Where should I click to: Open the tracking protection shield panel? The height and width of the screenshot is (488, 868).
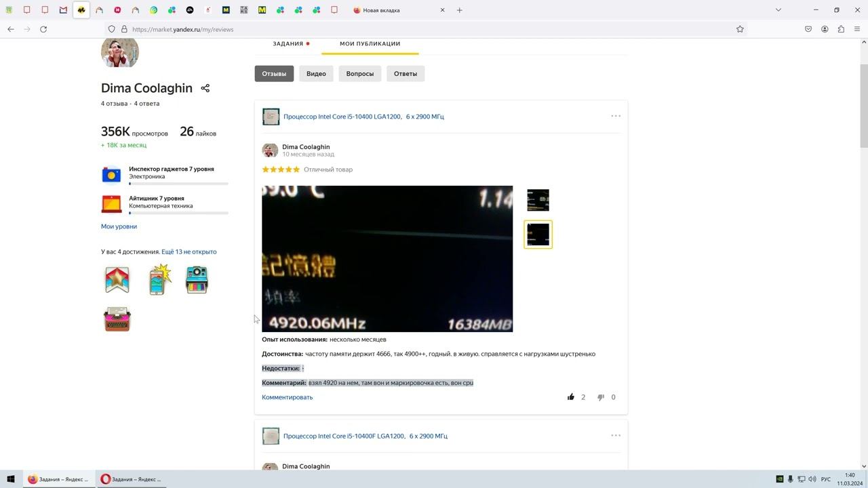tap(112, 29)
